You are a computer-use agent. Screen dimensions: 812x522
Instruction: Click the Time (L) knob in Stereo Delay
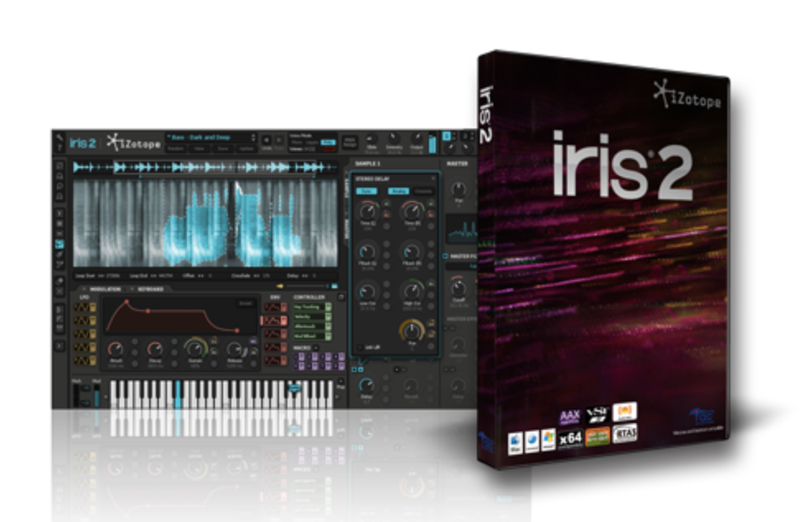[367, 211]
